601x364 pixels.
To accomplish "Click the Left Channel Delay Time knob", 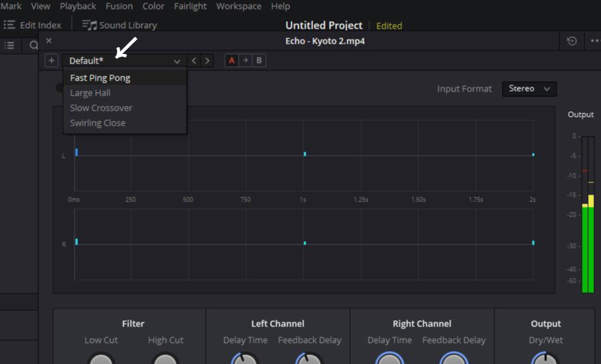I will coord(244,359).
